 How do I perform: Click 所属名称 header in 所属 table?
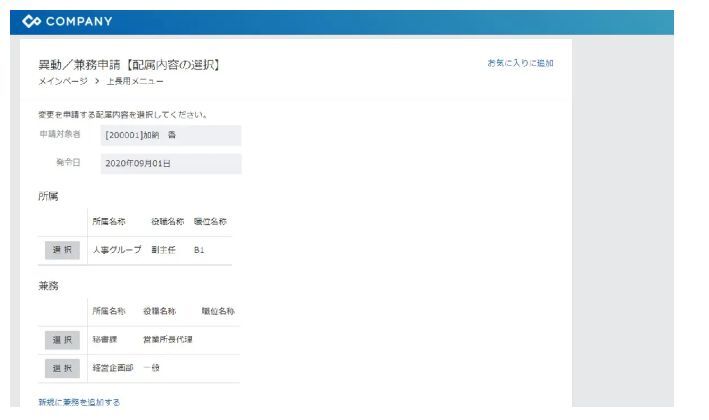[x=109, y=222]
